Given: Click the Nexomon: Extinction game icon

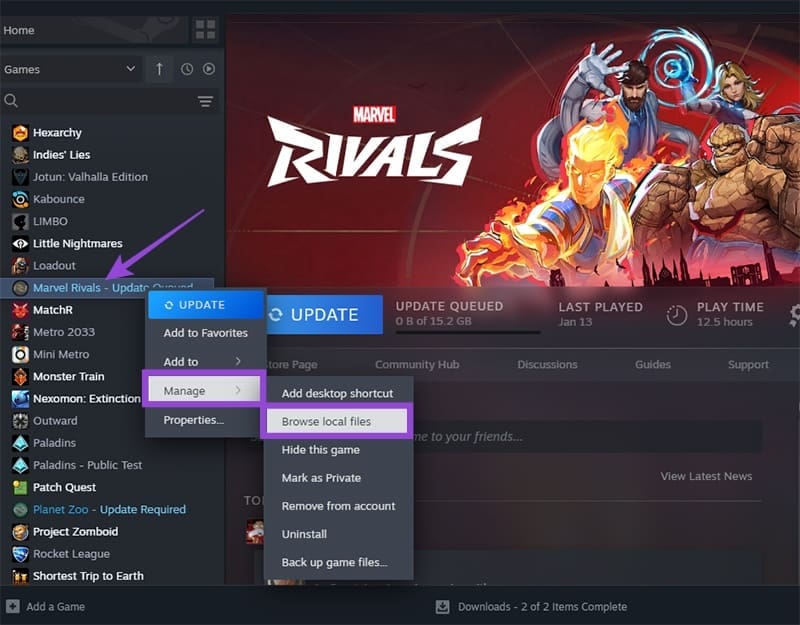Looking at the screenshot, I should (20, 398).
